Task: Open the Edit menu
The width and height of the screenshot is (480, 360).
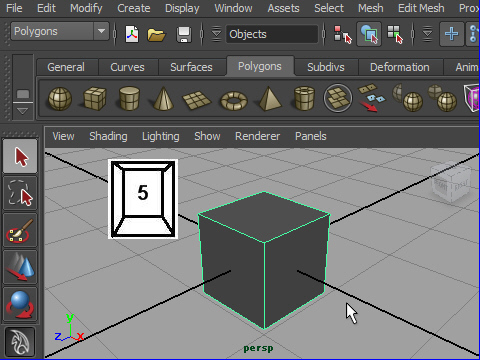Action: click(x=46, y=8)
